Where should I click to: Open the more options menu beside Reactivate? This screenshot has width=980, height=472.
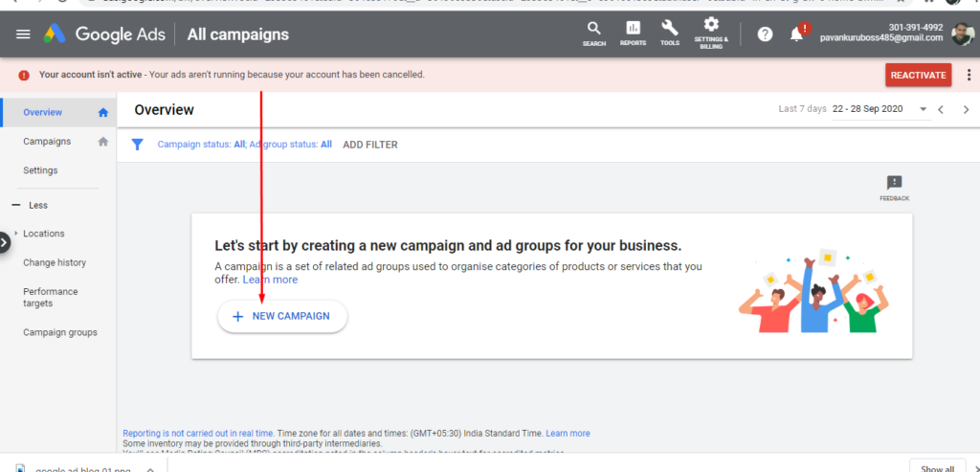(969, 75)
